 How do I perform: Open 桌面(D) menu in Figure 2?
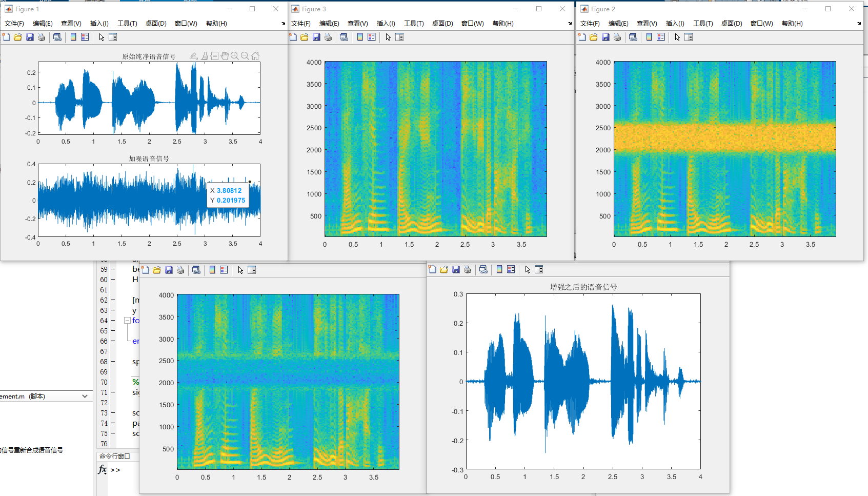pos(732,24)
